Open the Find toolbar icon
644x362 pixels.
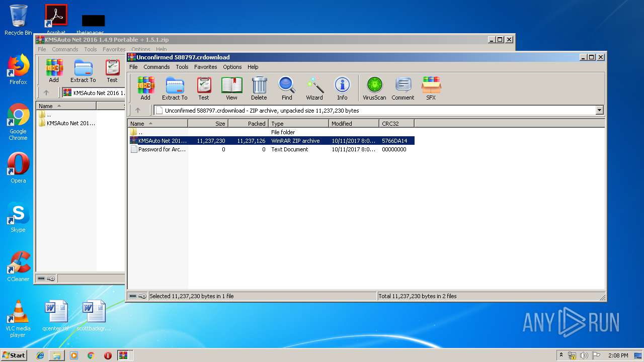[287, 88]
